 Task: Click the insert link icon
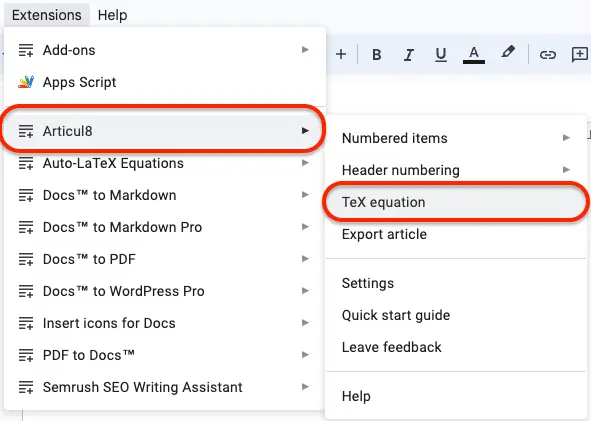click(x=548, y=55)
